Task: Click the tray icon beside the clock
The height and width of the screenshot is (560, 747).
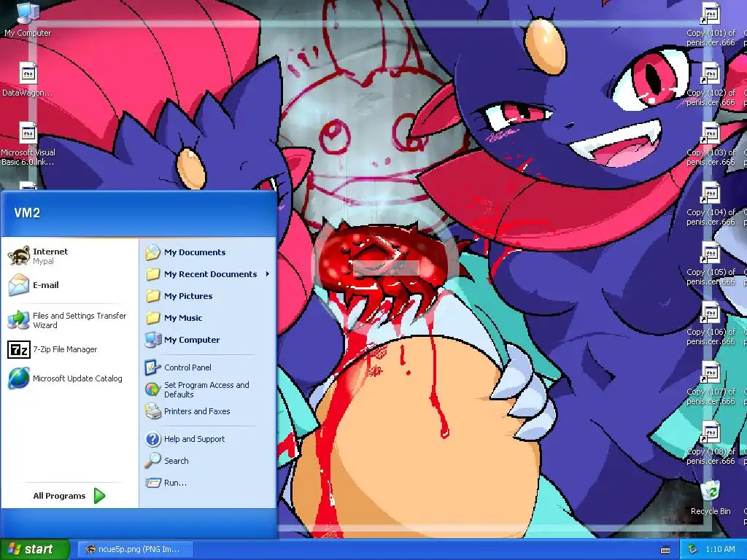Action: [693, 549]
